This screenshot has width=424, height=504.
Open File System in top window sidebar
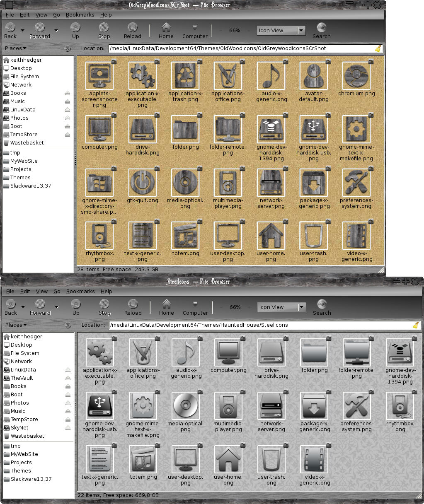pyautogui.click(x=38, y=77)
